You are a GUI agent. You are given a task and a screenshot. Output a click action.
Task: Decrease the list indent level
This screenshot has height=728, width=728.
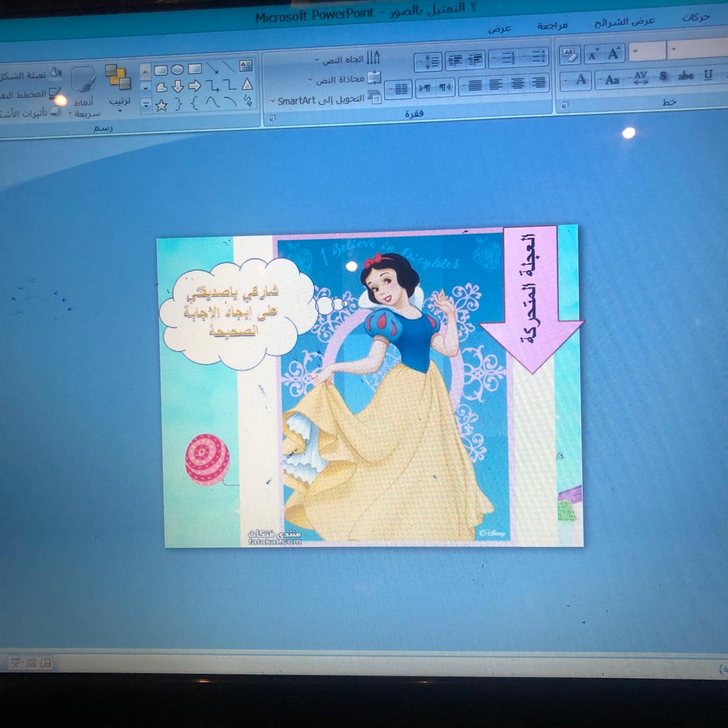(475, 59)
